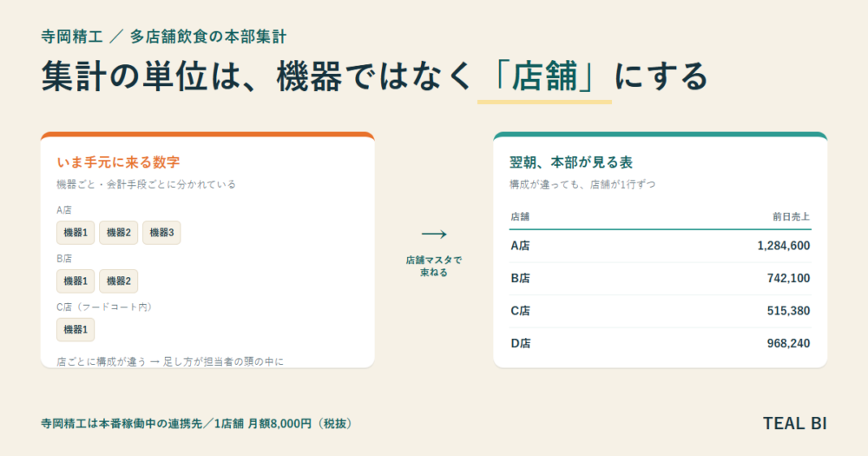Select the subtitle 構成が違っても、店舗が1行ずつ

pos(582,184)
